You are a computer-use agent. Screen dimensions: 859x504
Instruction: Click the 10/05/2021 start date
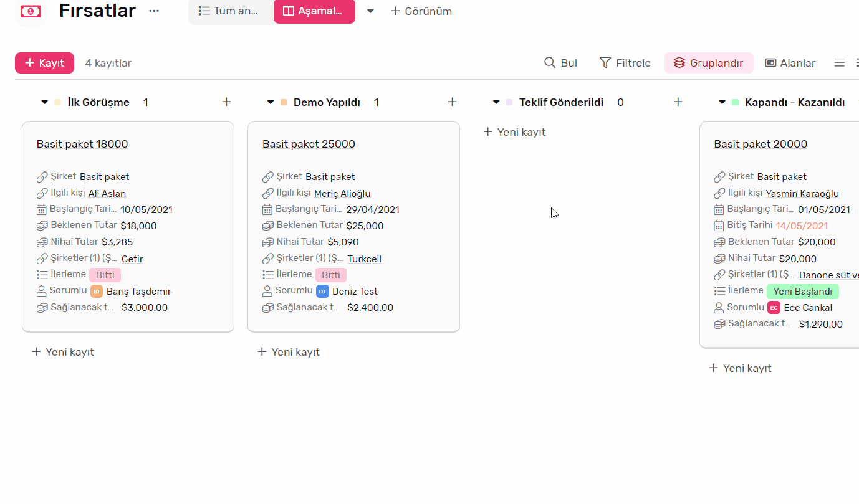[x=146, y=210]
